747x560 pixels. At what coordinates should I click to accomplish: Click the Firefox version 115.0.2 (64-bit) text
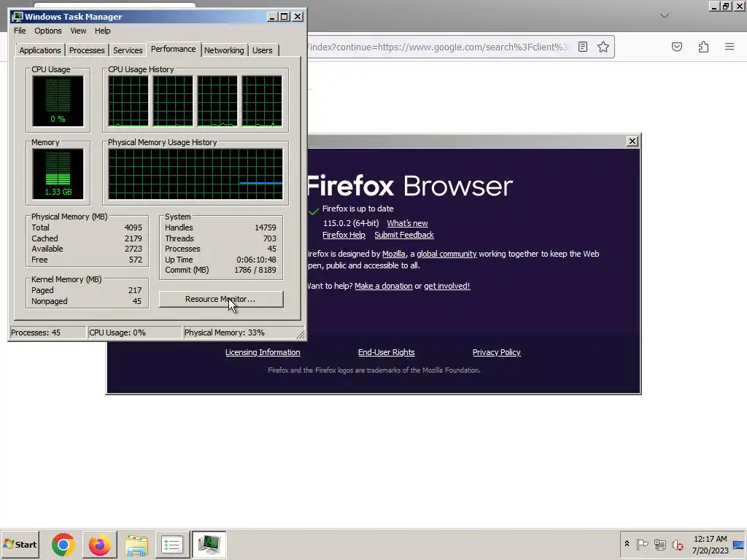[x=351, y=223]
